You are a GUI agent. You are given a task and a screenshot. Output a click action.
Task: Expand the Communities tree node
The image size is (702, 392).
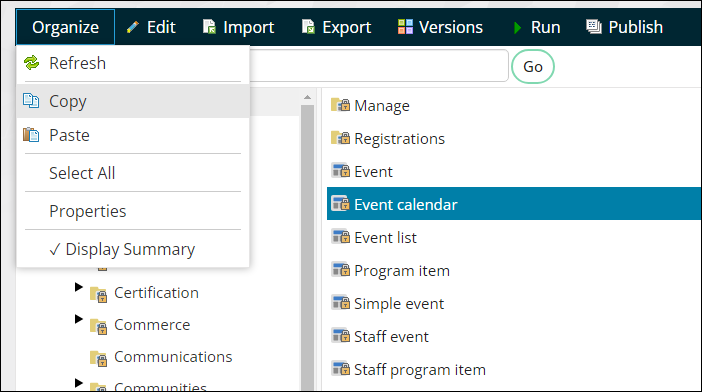79,383
